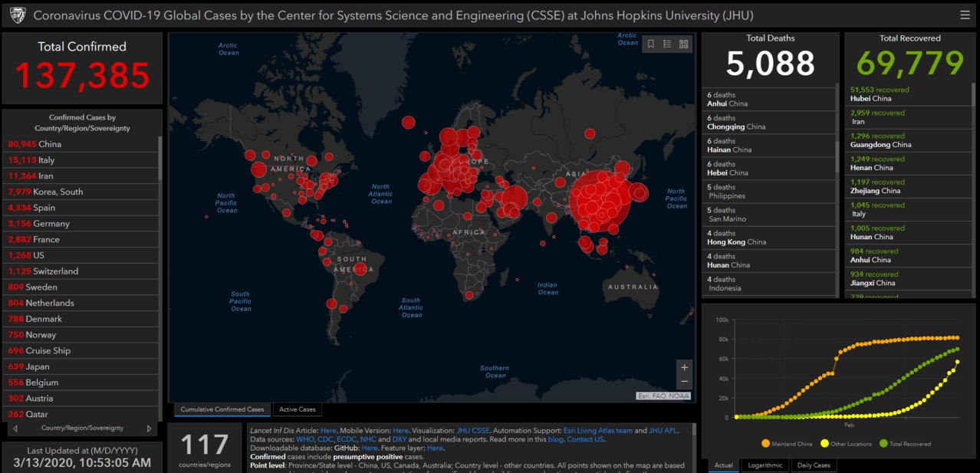
Task: Go to next country list view arrow
Action: click(x=149, y=429)
